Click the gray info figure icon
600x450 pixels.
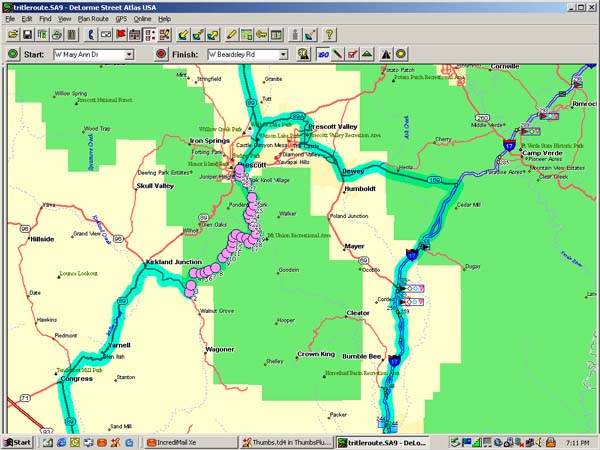[x=295, y=35]
